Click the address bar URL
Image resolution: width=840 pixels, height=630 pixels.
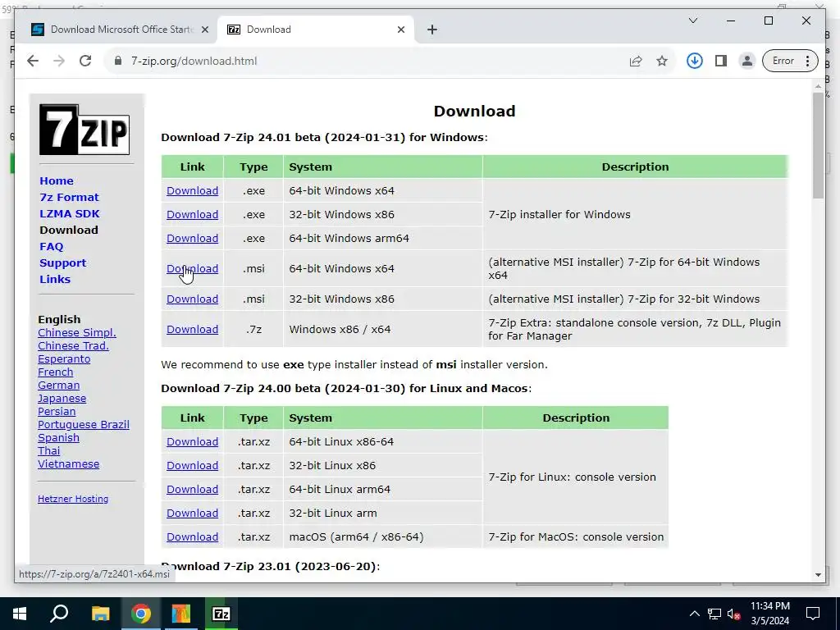click(x=194, y=61)
